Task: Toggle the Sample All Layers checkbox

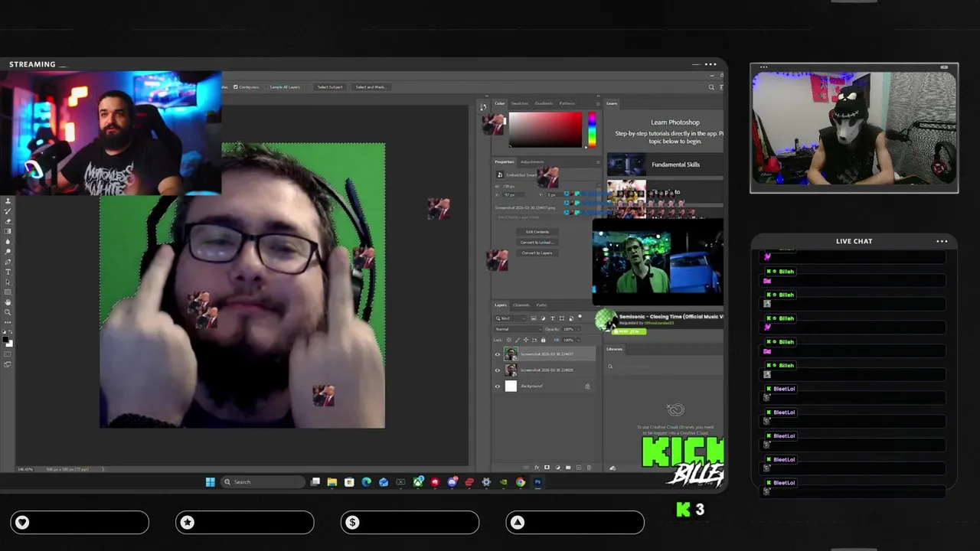Action: coord(266,86)
